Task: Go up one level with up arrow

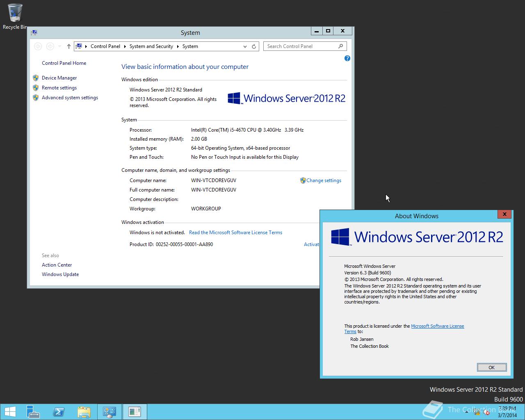Action: [68, 46]
